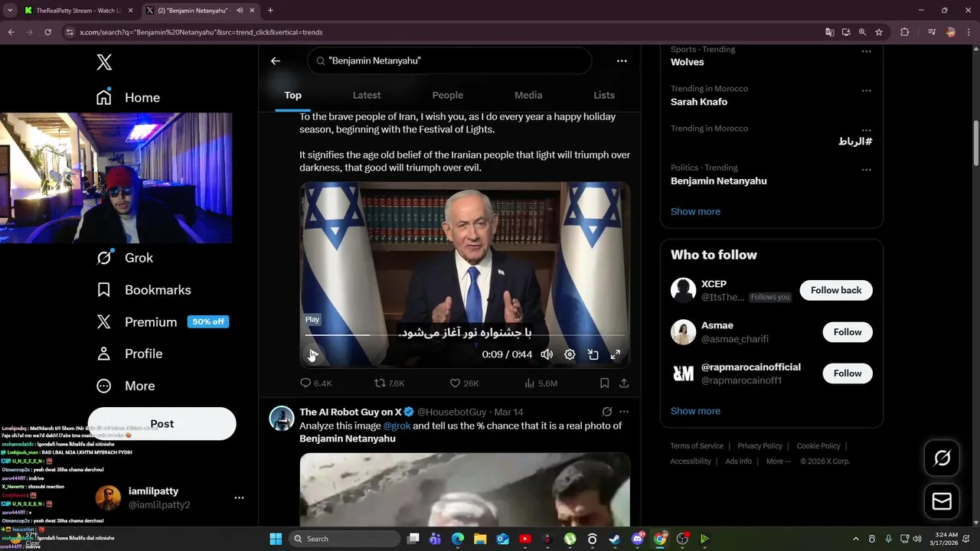Follow back XCEP

click(836, 290)
